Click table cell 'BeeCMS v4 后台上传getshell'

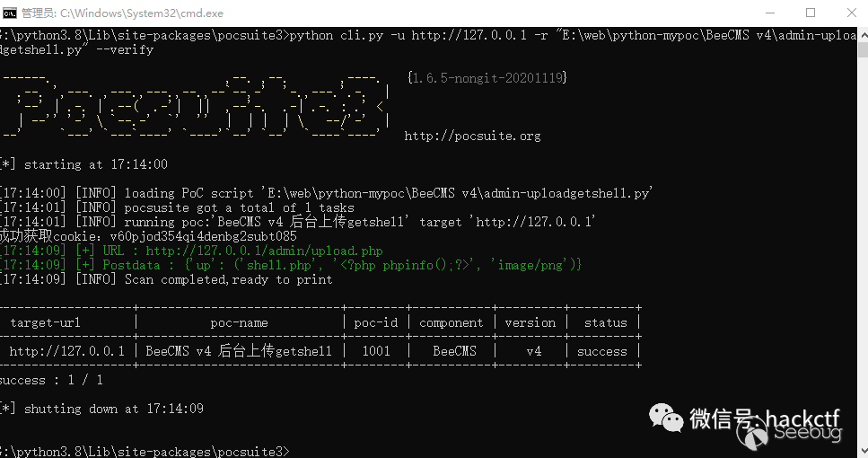[239, 352]
